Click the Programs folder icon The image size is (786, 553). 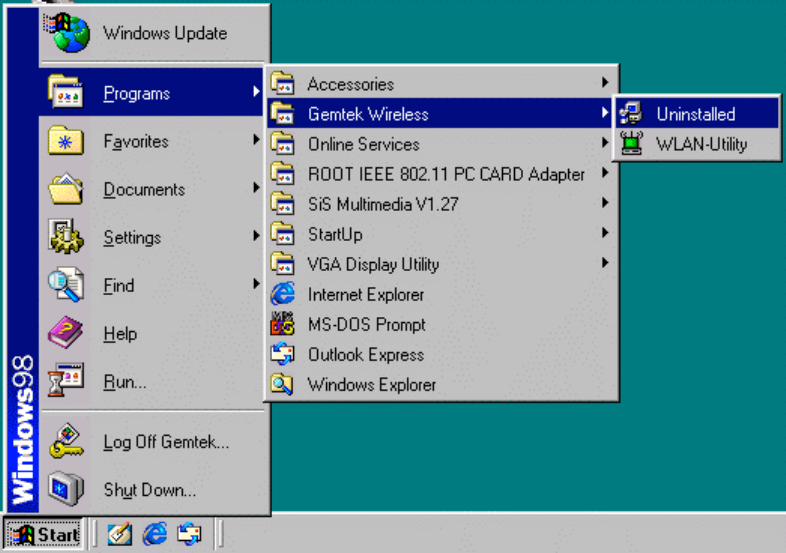(x=65, y=92)
